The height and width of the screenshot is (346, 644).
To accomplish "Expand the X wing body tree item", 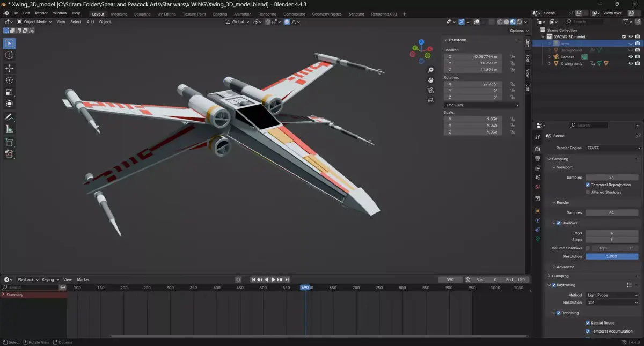I will coord(550,63).
